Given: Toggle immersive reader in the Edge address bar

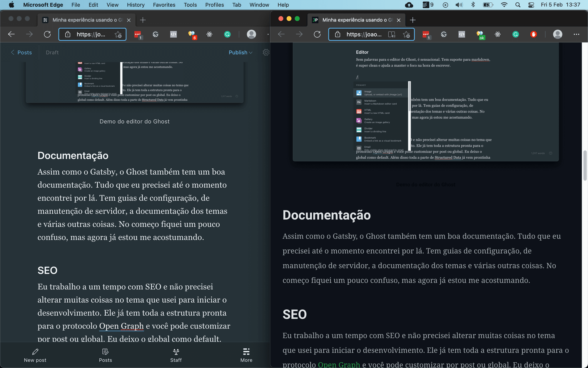Looking at the screenshot, I should pos(392,34).
